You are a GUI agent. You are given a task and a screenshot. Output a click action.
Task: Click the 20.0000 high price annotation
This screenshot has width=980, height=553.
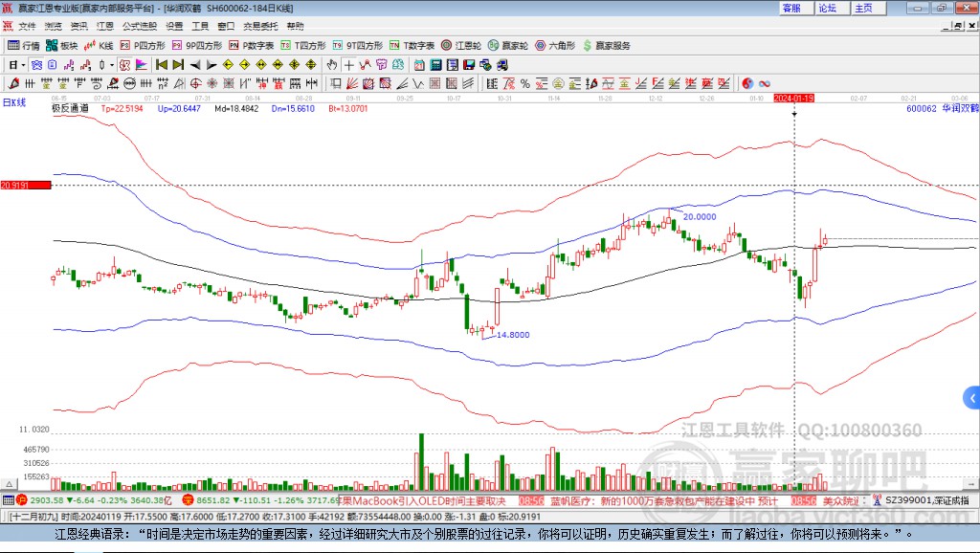click(700, 217)
